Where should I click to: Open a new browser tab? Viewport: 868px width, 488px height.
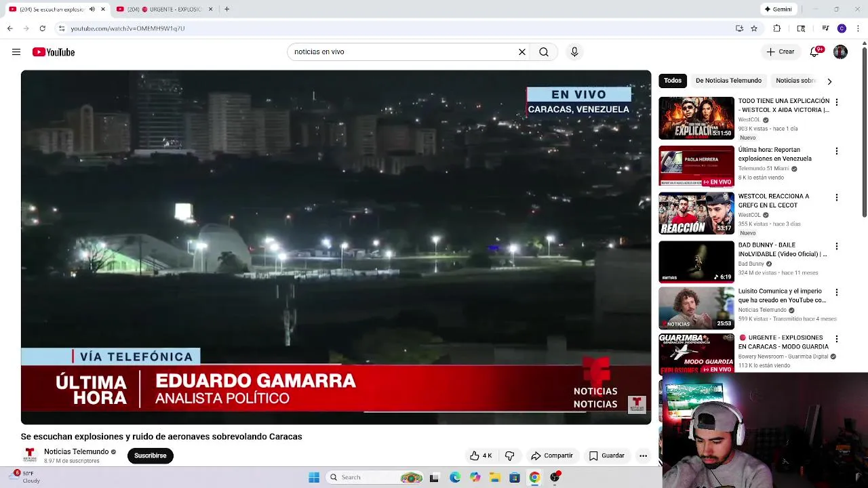click(226, 9)
